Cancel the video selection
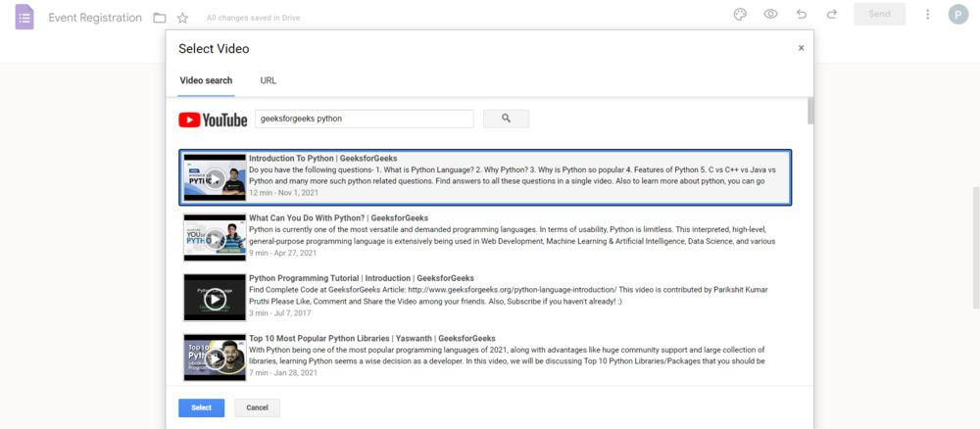Image resolution: width=980 pixels, height=429 pixels. pos(257,407)
